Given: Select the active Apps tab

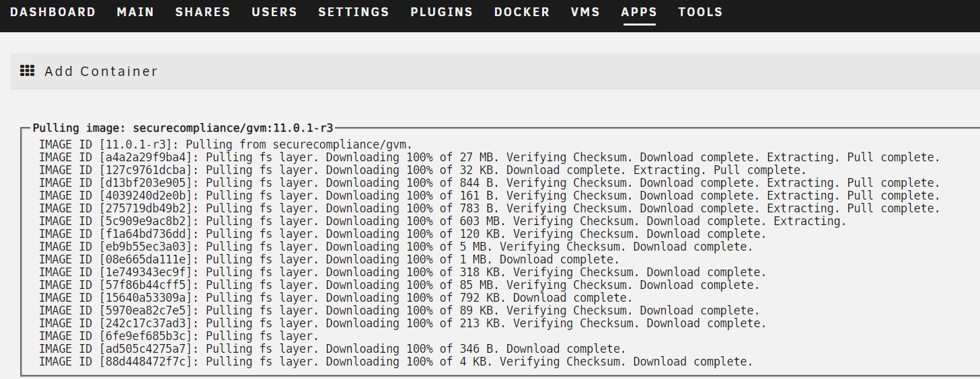Looking at the screenshot, I should 639,12.
